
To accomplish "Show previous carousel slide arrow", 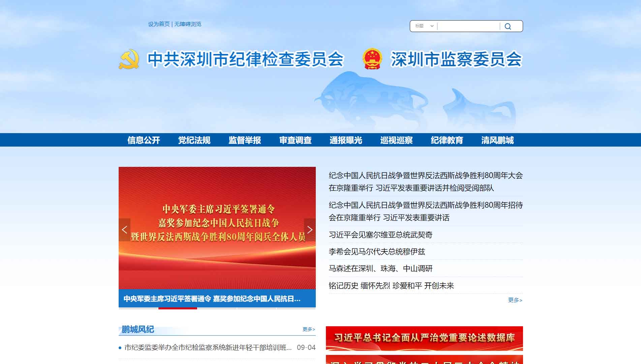I will click(x=124, y=230).
